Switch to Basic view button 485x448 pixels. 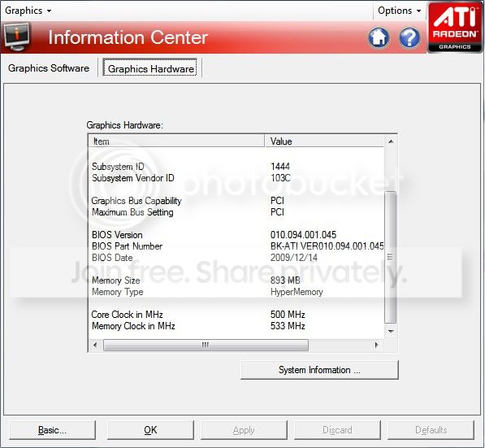pos(52,430)
